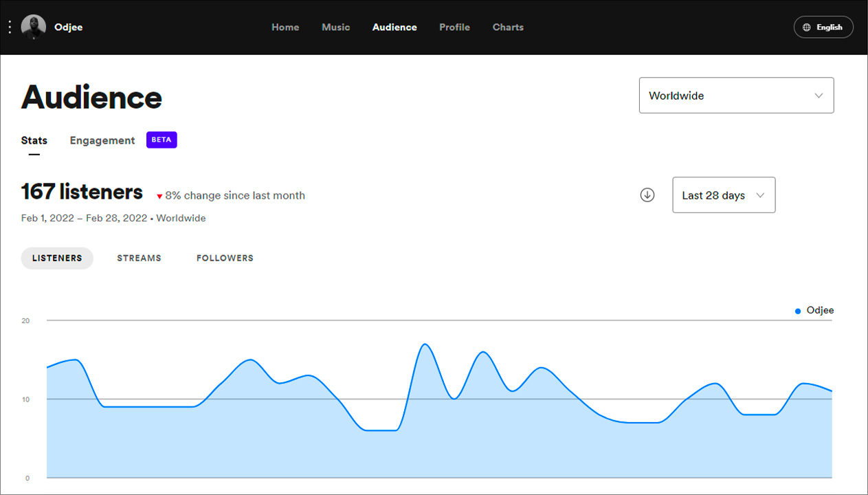Click the Odjee artist avatar photo

[x=34, y=27]
